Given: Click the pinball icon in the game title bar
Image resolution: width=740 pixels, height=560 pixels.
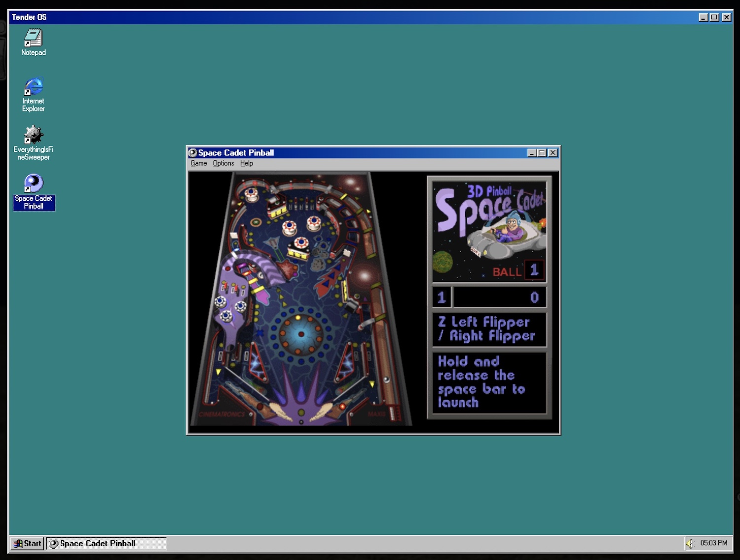Looking at the screenshot, I should (193, 153).
